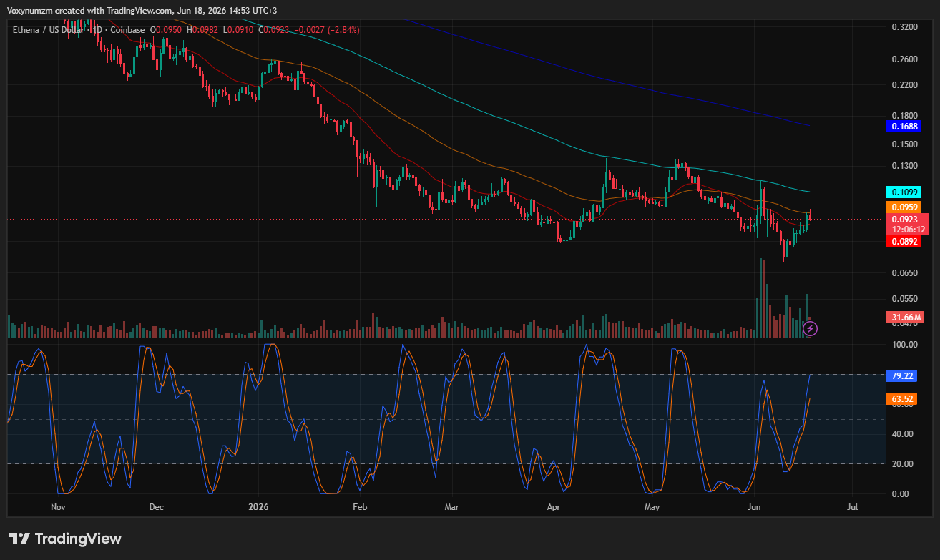Click the Ethena / US Dollar symbol title
The height and width of the screenshot is (560, 940).
49,30
